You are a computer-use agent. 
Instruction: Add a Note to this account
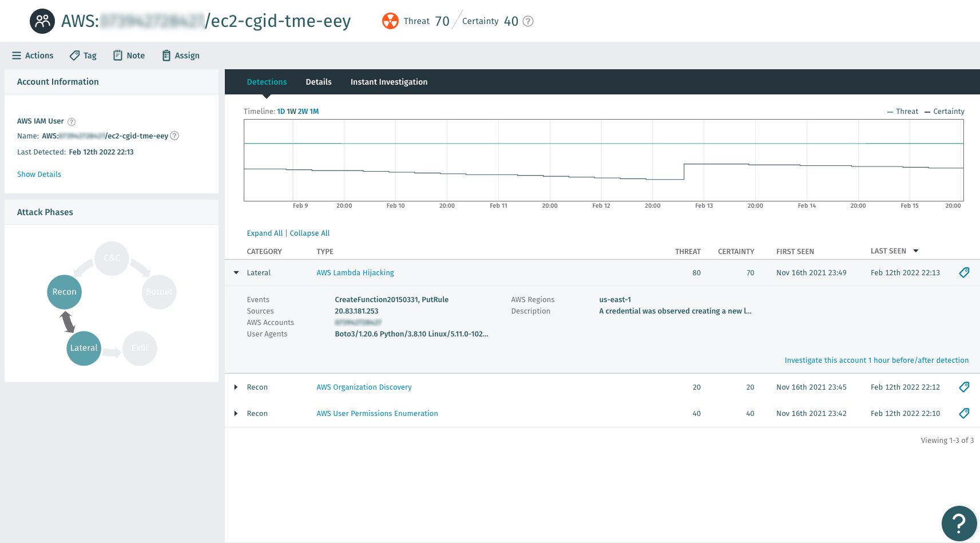pos(129,56)
